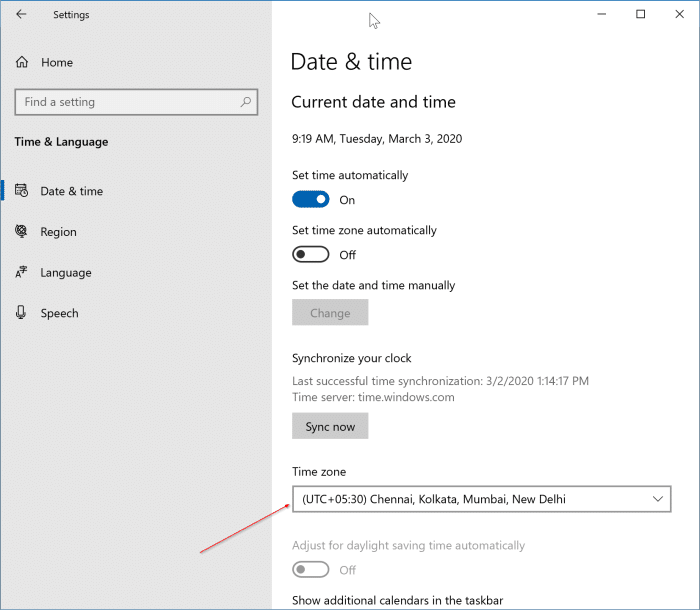The height and width of the screenshot is (610, 700).
Task: Close the Settings window
Action: (679, 14)
